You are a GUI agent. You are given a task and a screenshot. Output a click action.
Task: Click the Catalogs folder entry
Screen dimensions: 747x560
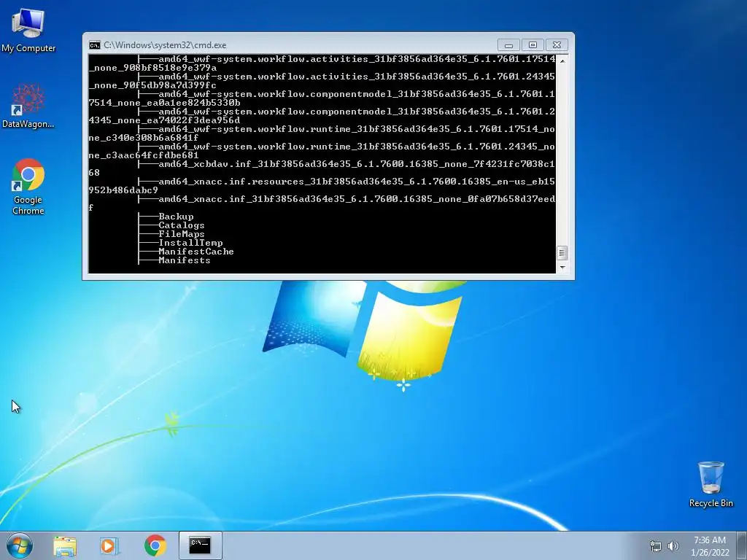pyautogui.click(x=182, y=225)
